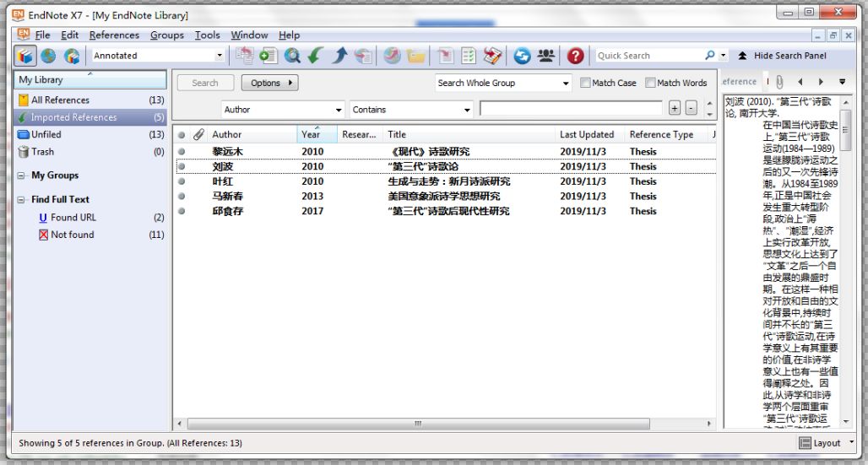This screenshot has height=465, width=868.
Task: Switch to Online Search Mode globe icon
Action: click(48, 56)
